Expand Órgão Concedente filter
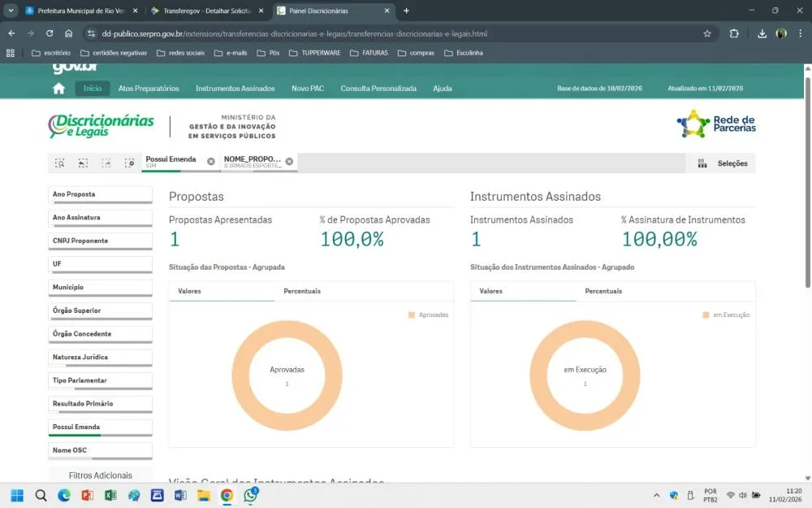 100,334
